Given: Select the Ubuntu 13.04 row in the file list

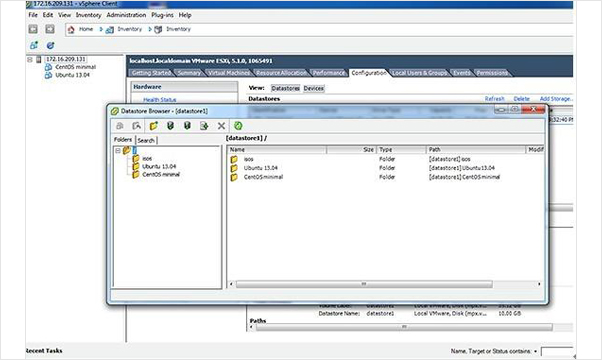Looking at the screenshot, I should pos(386,168).
